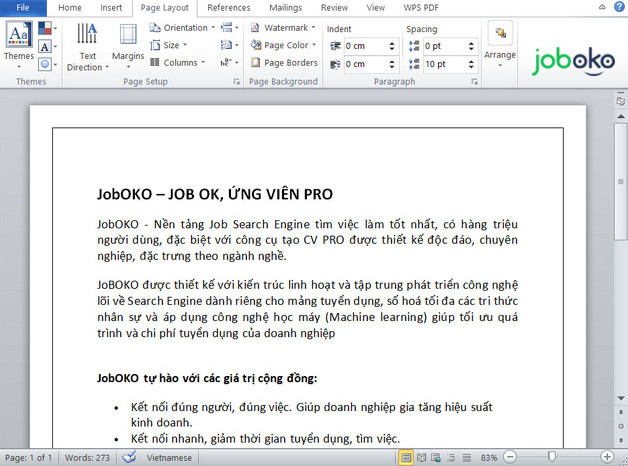Click the Themes dropdown arrow below label
Viewport: 628px width, 466px height.
click(18, 66)
